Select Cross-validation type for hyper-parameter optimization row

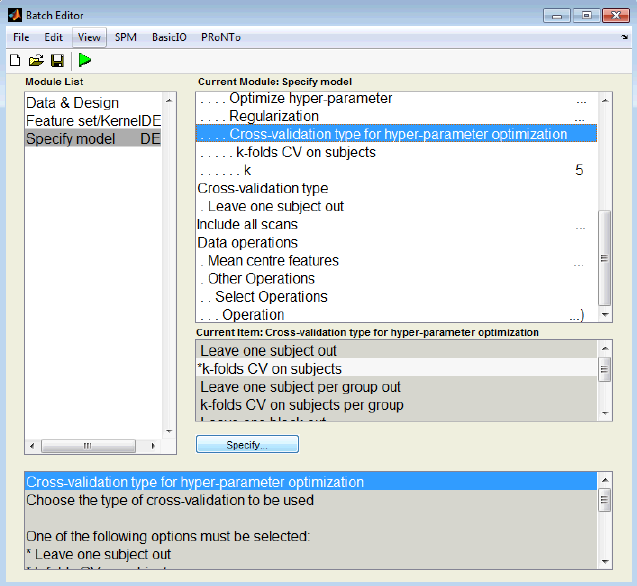point(396,134)
